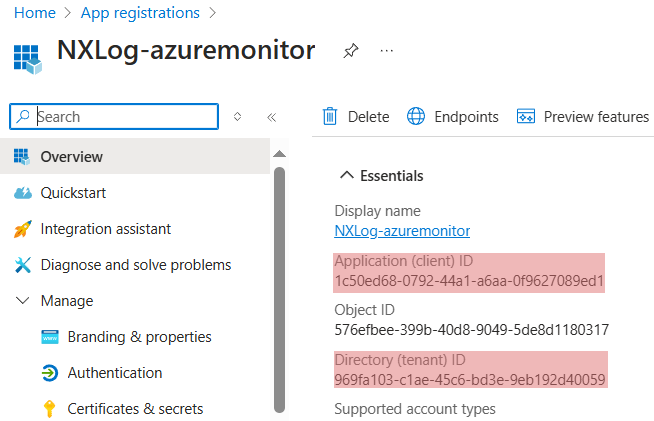Go to Authentication settings
The image size is (654, 421).
click(x=114, y=373)
